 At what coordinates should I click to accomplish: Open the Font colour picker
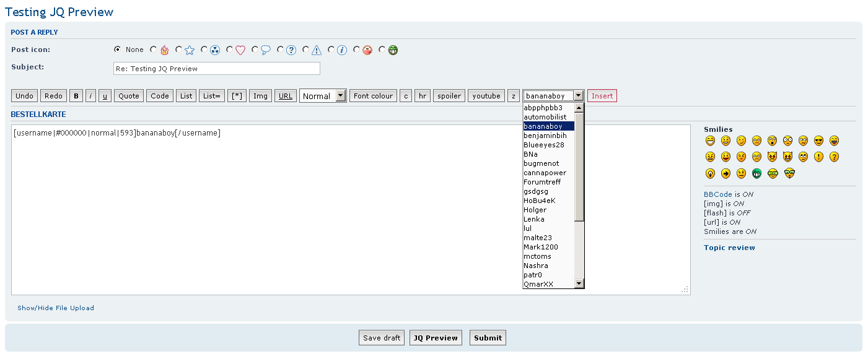click(x=373, y=96)
